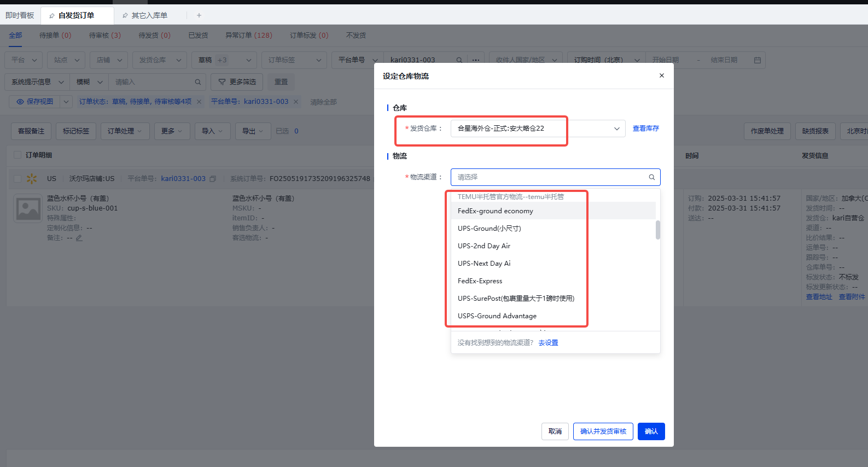This screenshot has width=868, height=467.
Task: Click the 缺货报表 button
Action: (815, 131)
